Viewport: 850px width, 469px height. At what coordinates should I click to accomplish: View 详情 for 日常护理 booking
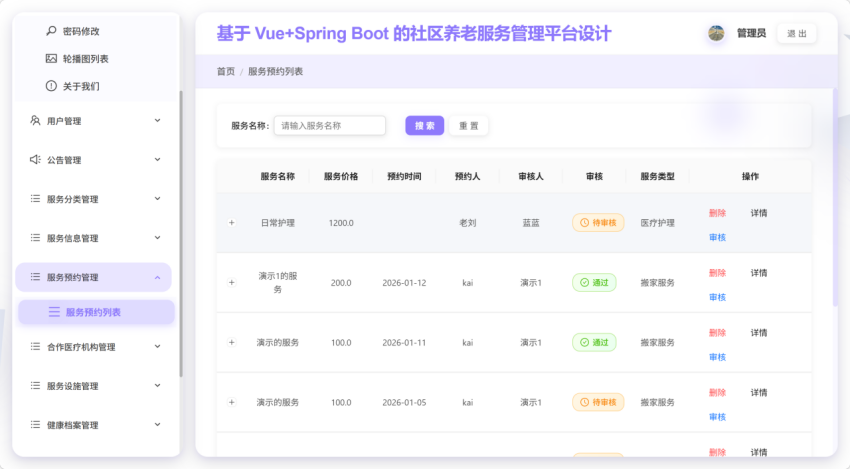(758, 213)
